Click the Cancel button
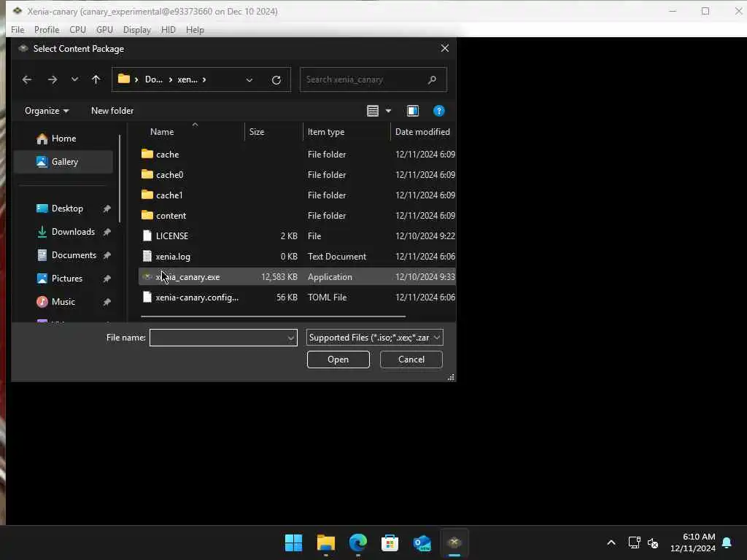Viewport: 747px width, 560px height. pos(411,359)
